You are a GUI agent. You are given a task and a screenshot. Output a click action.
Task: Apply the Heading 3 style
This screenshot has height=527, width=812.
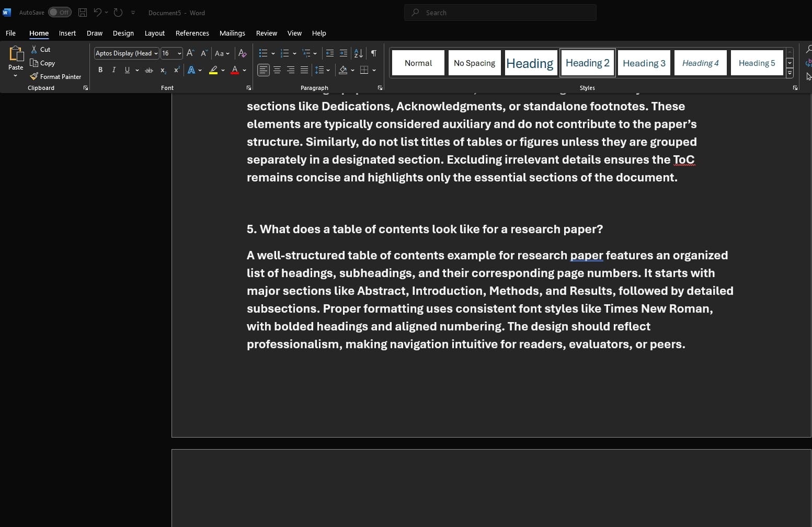click(644, 63)
